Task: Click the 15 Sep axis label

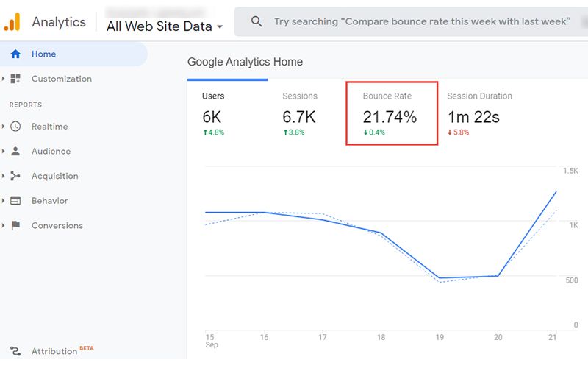Action: (211, 341)
